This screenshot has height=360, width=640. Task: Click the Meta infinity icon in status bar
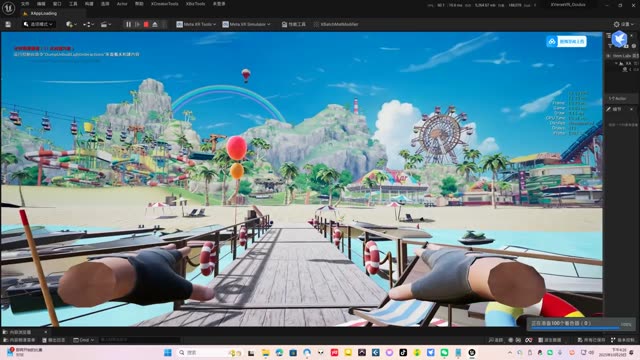click(x=529, y=340)
